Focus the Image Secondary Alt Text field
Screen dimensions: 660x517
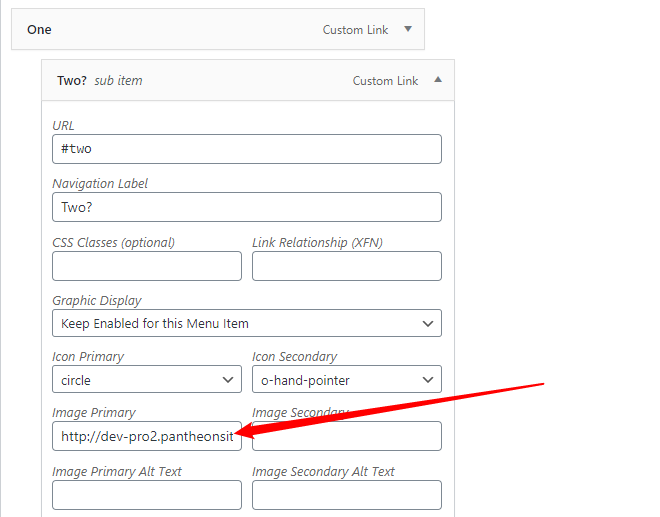347,495
